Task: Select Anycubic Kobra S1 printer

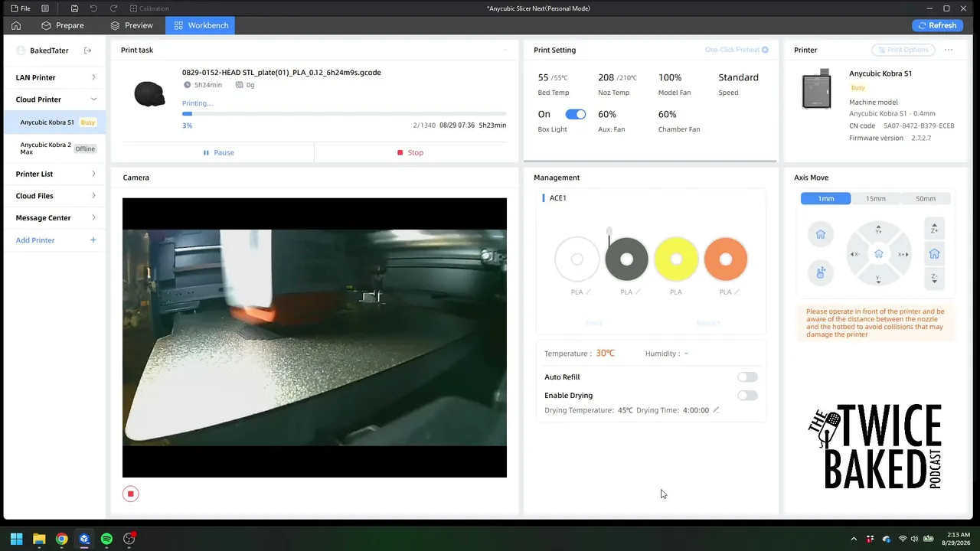Action: point(55,122)
